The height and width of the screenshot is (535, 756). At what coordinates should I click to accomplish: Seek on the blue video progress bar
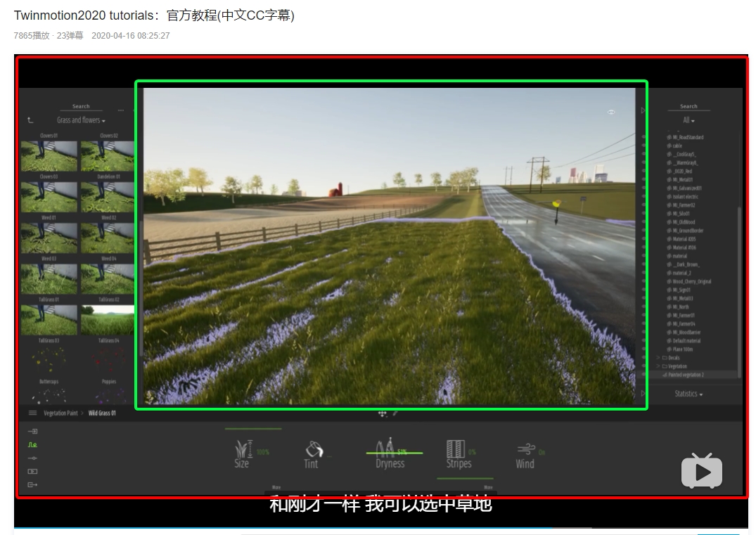(283, 528)
